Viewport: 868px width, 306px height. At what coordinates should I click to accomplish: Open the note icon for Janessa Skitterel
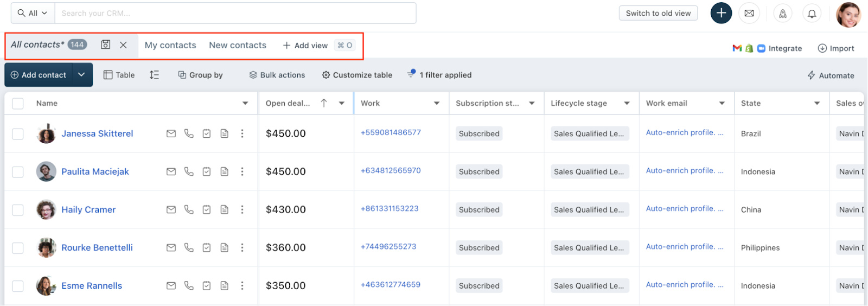(224, 133)
